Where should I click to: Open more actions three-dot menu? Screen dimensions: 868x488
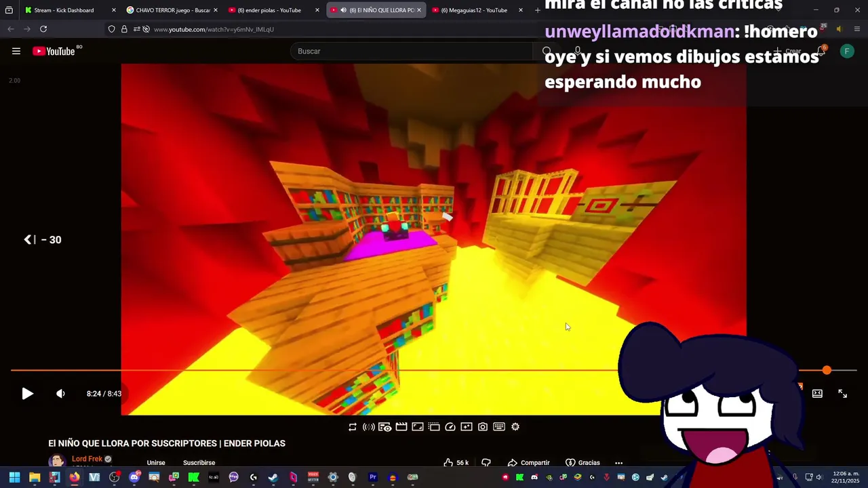[x=618, y=463]
